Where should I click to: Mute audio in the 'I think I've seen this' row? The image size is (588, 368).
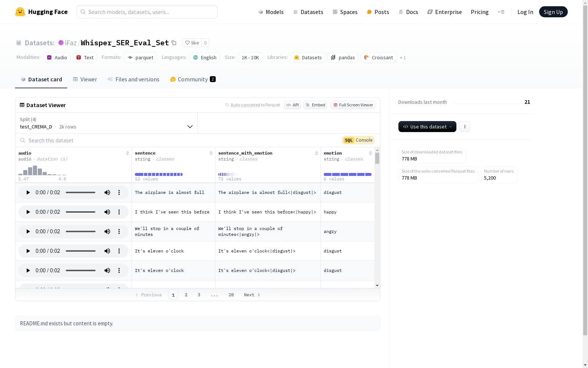pos(107,212)
